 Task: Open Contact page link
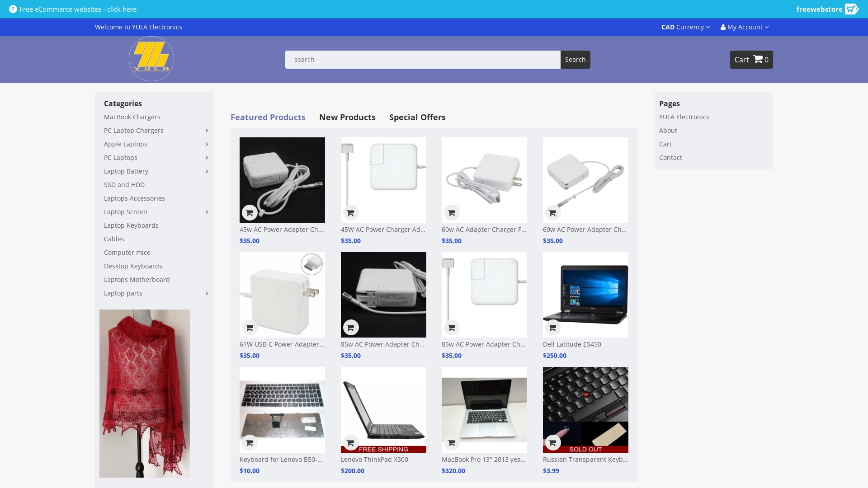coord(670,158)
